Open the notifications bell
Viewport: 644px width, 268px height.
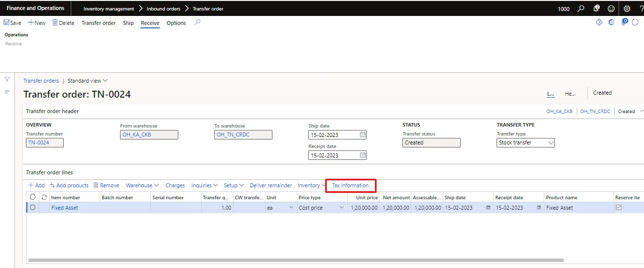[x=596, y=8]
